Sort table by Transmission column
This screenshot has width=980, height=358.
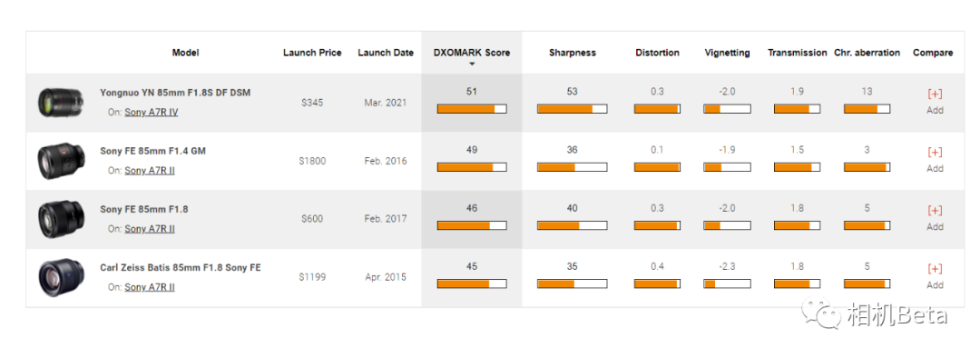coord(797,53)
